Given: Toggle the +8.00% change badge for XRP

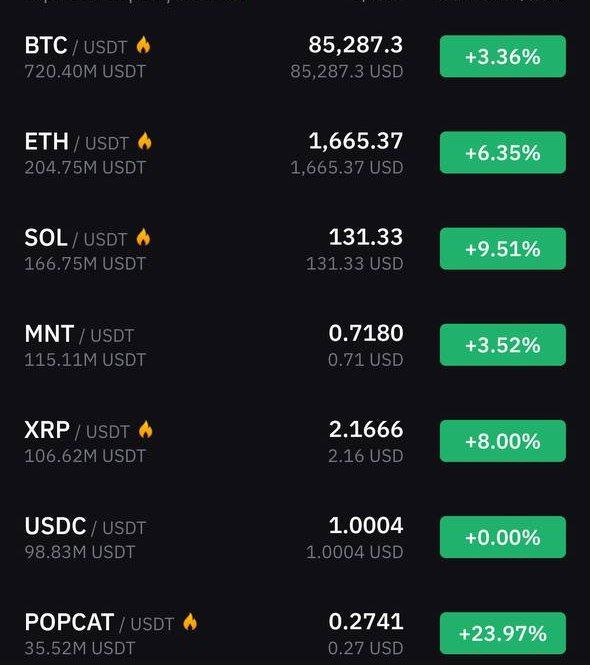Looking at the screenshot, I should tap(503, 441).
